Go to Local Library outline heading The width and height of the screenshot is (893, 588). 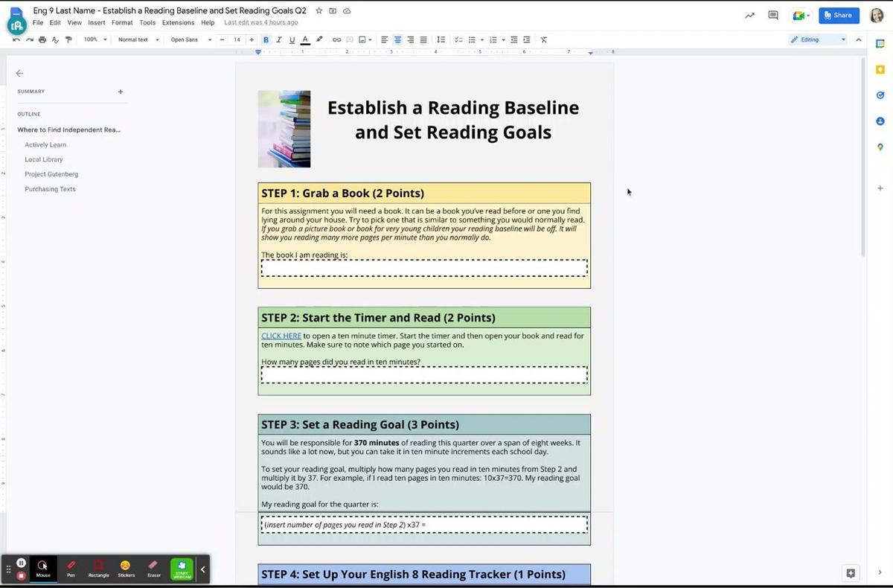[44, 159]
